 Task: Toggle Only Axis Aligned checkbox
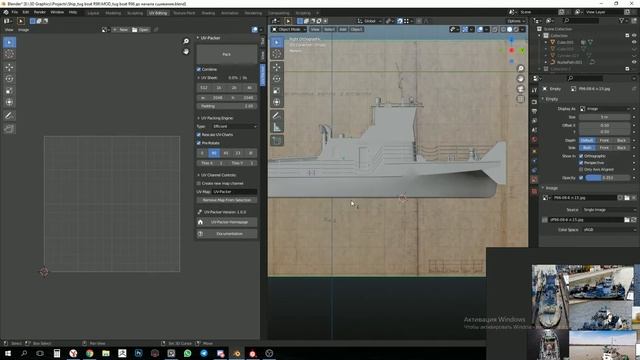pyautogui.click(x=581, y=169)
